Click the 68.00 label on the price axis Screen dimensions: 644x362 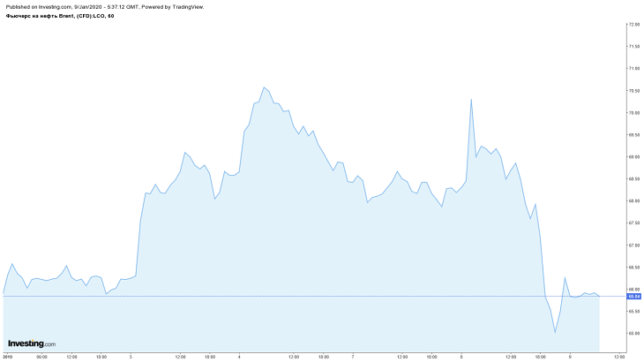click(x=633, y=201)
